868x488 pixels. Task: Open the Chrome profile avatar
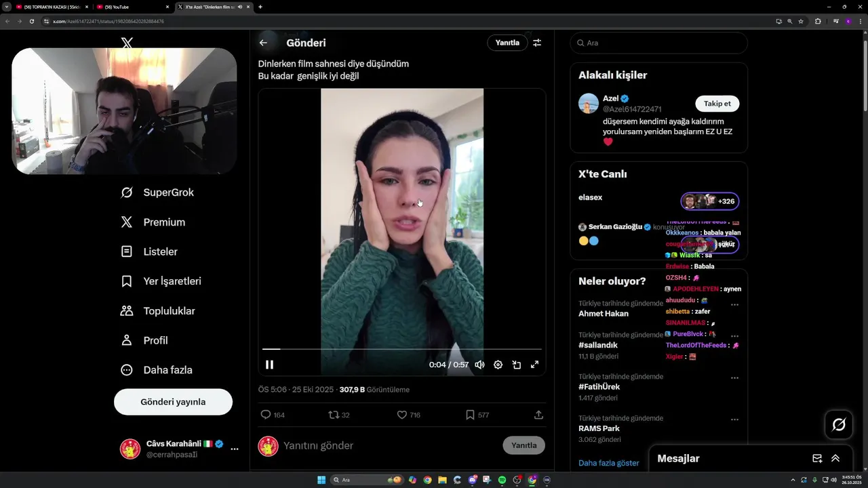[x=848, y=21]
